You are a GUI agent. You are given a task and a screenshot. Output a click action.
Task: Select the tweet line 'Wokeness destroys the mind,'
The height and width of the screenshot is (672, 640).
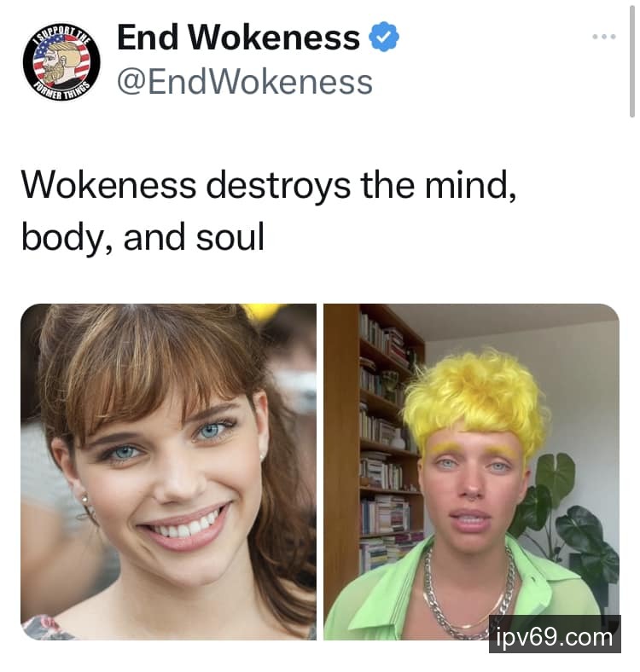[x=269, y=186]
